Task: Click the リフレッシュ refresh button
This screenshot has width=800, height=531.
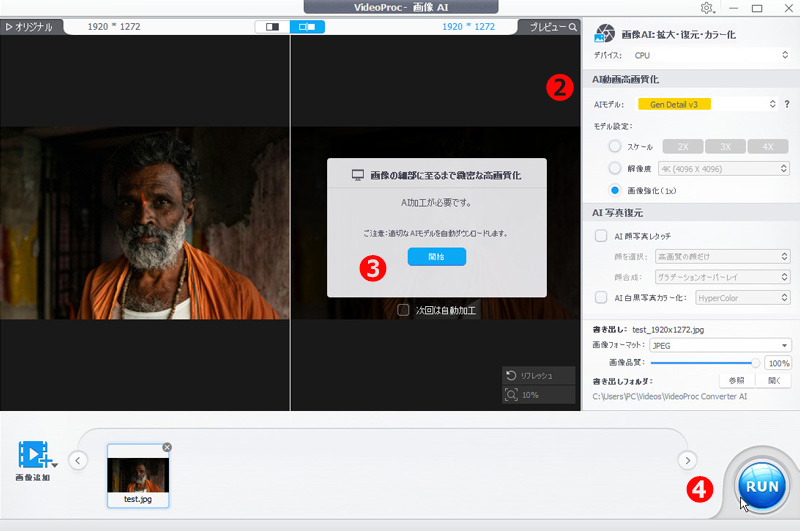Action: pyautogui.click(x=540, y=376)
